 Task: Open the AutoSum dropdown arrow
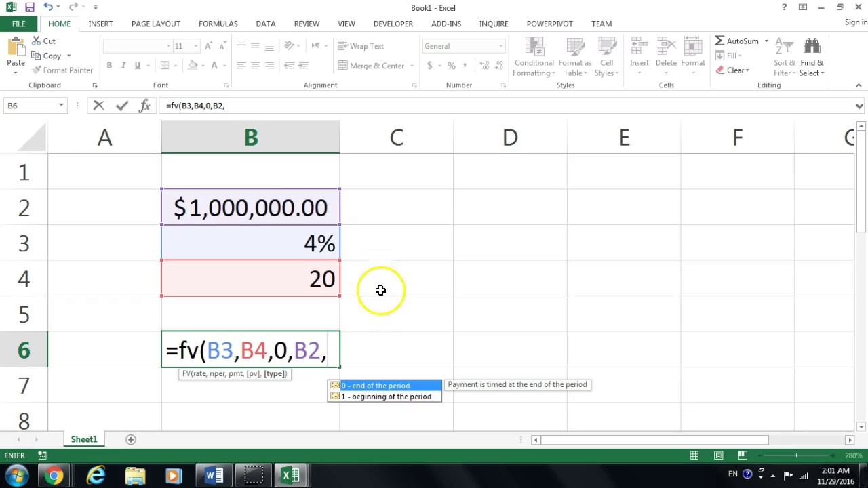[766, 41]
